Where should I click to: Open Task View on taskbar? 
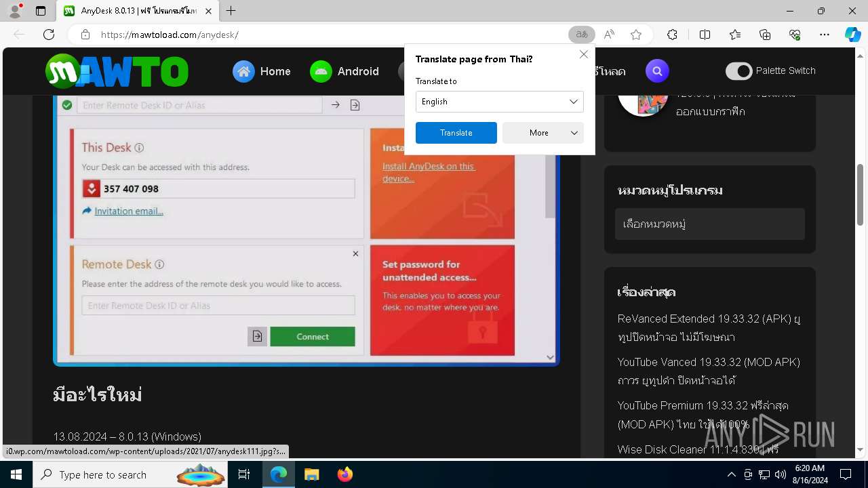pyautogui.click(x=244, y=474)
